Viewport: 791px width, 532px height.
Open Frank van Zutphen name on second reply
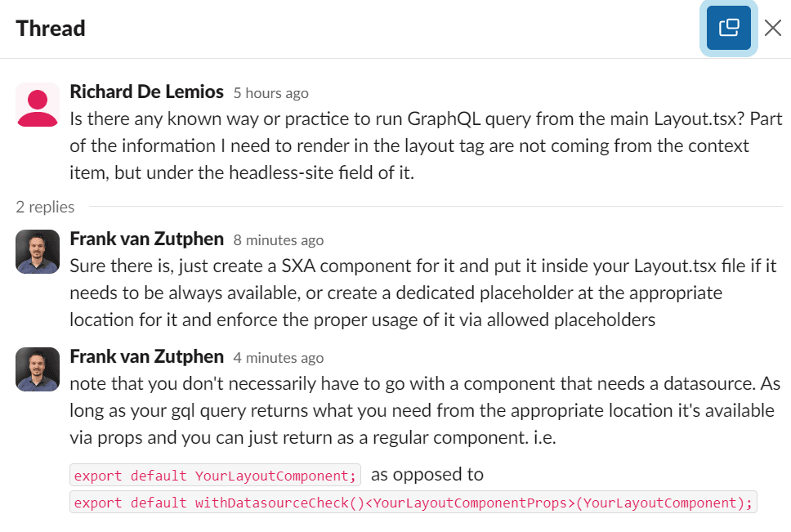(x=146, y=356)
